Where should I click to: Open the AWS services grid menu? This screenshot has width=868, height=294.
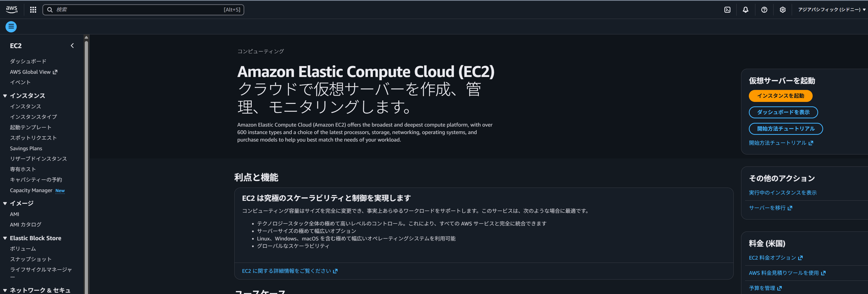click(33, 9)
